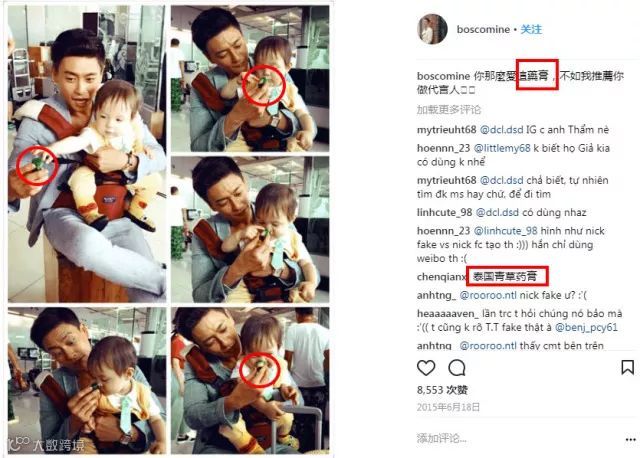Open the 2015年6月18日 post date link
Viewport: 640px width, 458px height.
tap(448, 407)
